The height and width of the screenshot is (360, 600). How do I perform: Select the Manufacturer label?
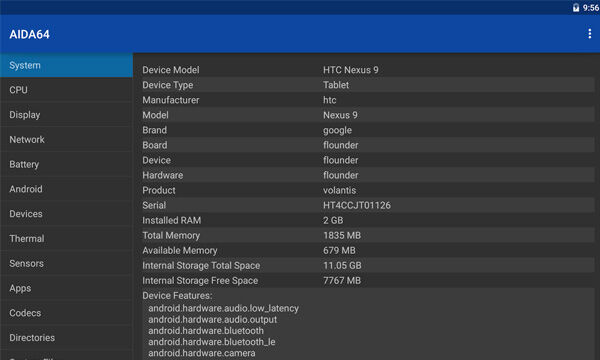171,100
